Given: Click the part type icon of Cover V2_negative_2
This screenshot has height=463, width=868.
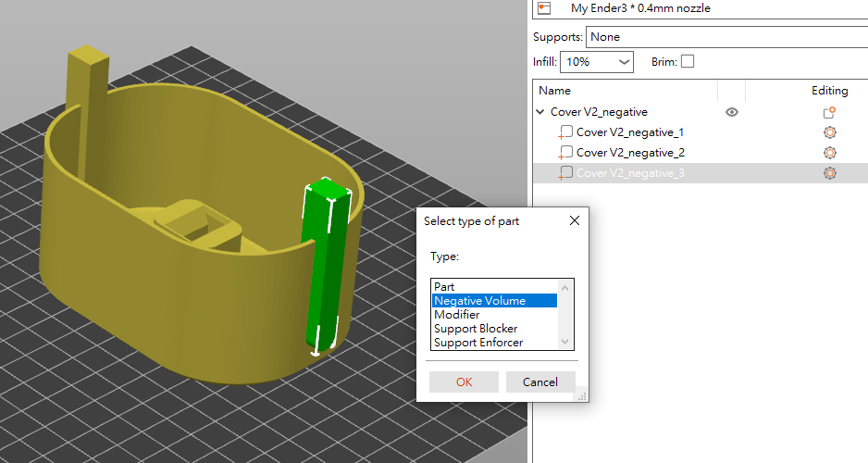Looking at the screenshot, I should tap(565, 153).
